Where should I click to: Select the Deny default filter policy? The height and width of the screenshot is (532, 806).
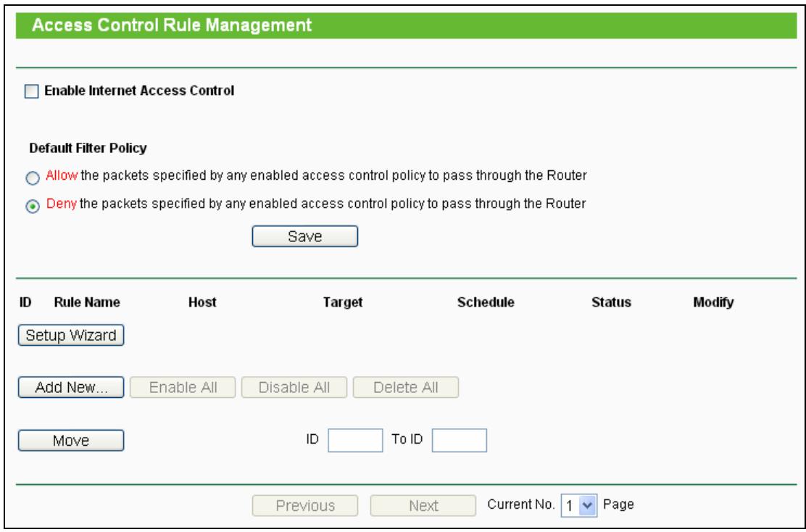33,206
